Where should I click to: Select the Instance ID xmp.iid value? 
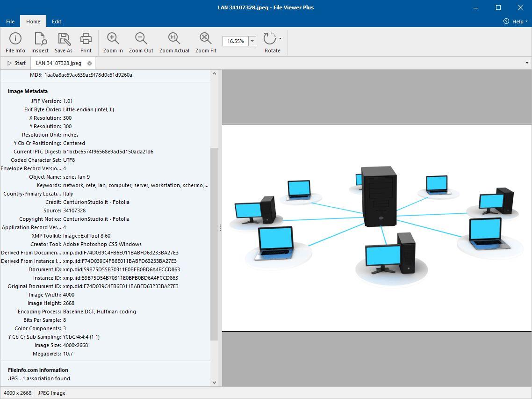tap(121, 278)
